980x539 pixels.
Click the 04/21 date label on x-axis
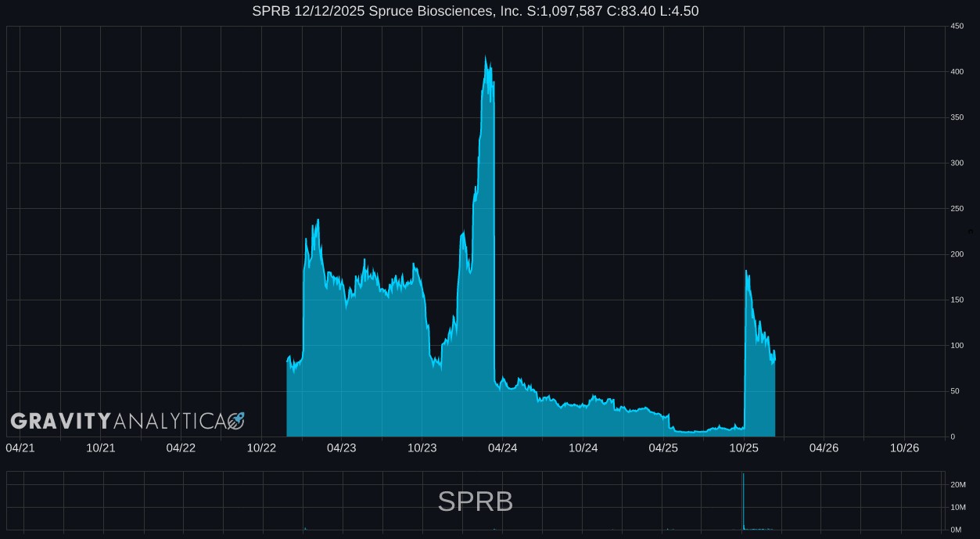(20, 447)
